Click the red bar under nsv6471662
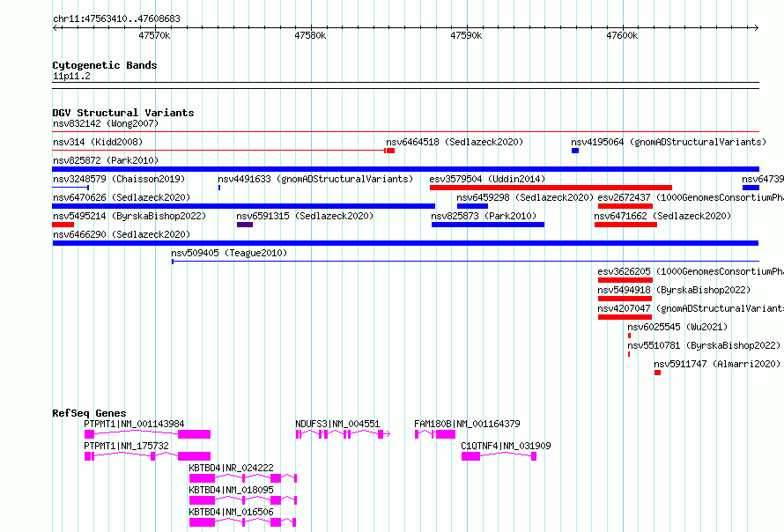 pyautogui.click(x=625, y=225)
